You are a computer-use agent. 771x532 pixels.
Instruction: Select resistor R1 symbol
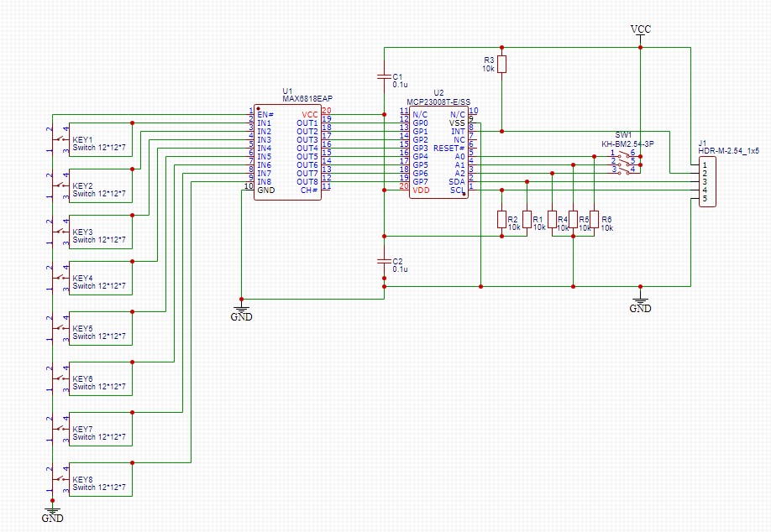[x=527, y=220]
